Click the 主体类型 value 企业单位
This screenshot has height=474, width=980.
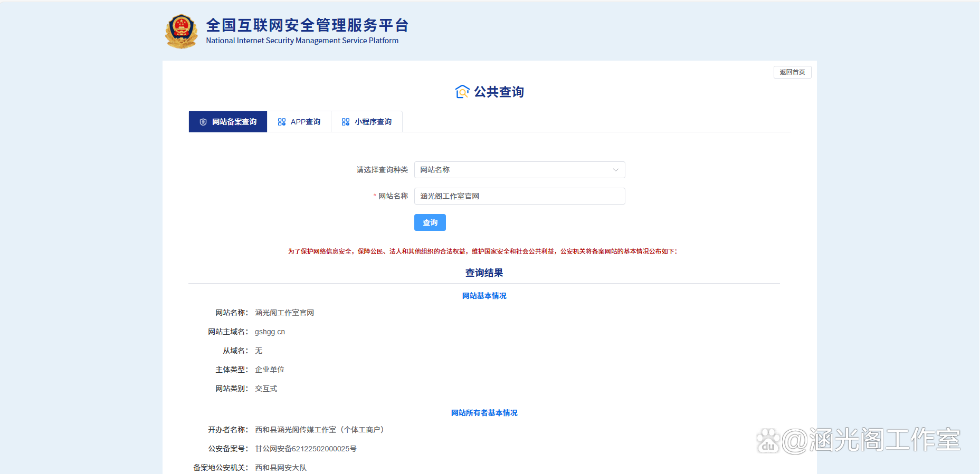270,370
